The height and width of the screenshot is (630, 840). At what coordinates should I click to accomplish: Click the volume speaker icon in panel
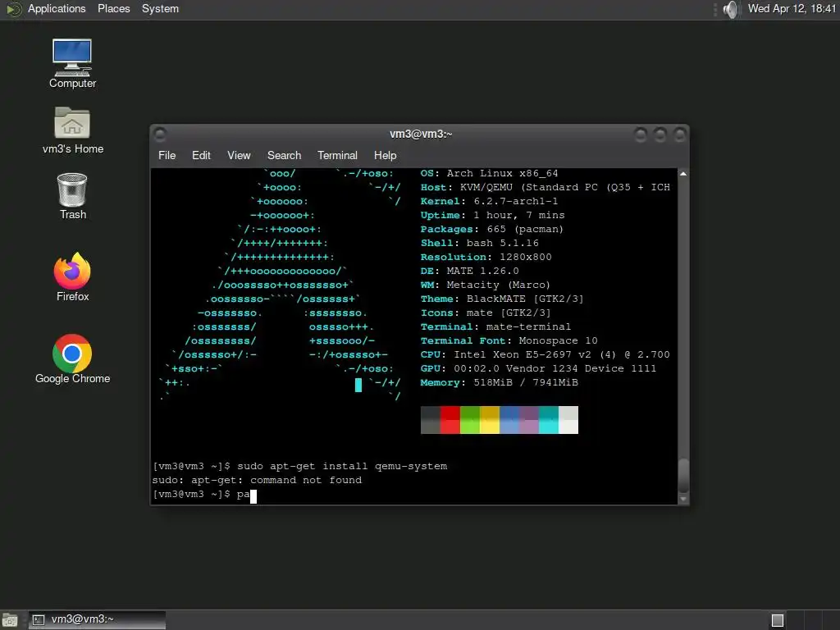[730, 9]
